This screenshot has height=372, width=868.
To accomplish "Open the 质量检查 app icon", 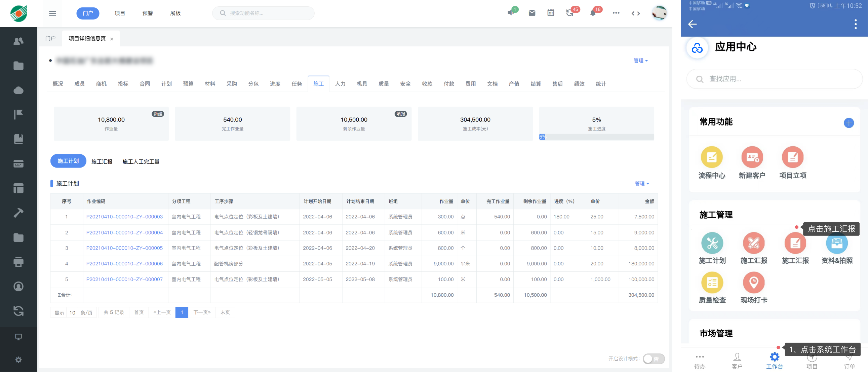I will (712, 282).
